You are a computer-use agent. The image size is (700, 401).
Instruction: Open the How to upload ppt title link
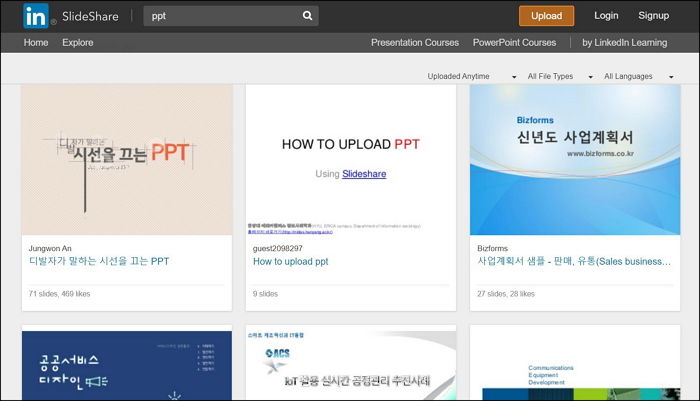pyautogui.click(x=291, y=261)
